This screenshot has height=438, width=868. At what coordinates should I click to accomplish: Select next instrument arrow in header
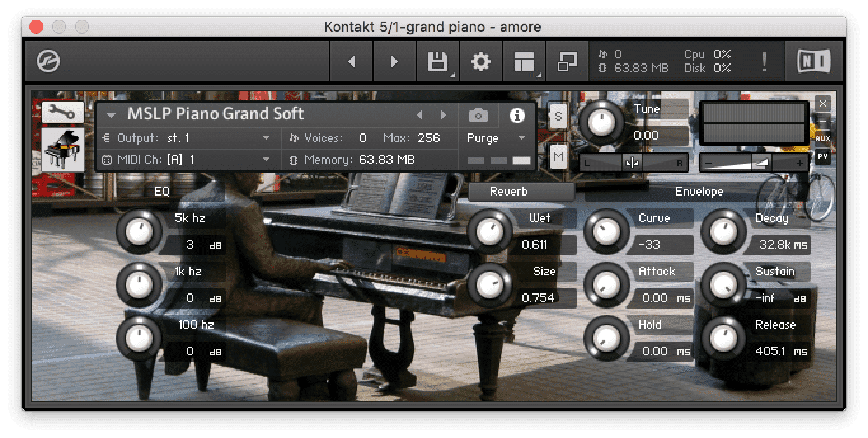coord(444,115)
